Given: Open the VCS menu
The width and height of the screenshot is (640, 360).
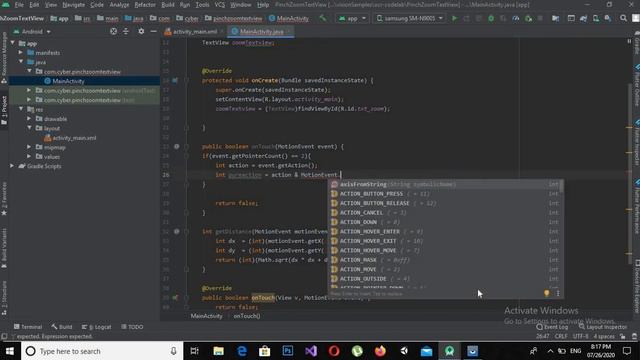Looking at the screenshot, I should pyautogui.click(x=220, y=5).
